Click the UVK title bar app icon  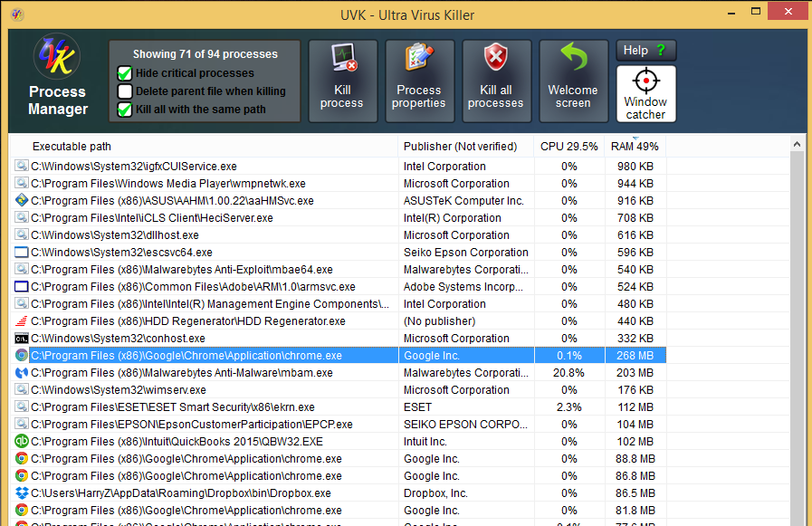pyautogui.click(x=17, y=14)
